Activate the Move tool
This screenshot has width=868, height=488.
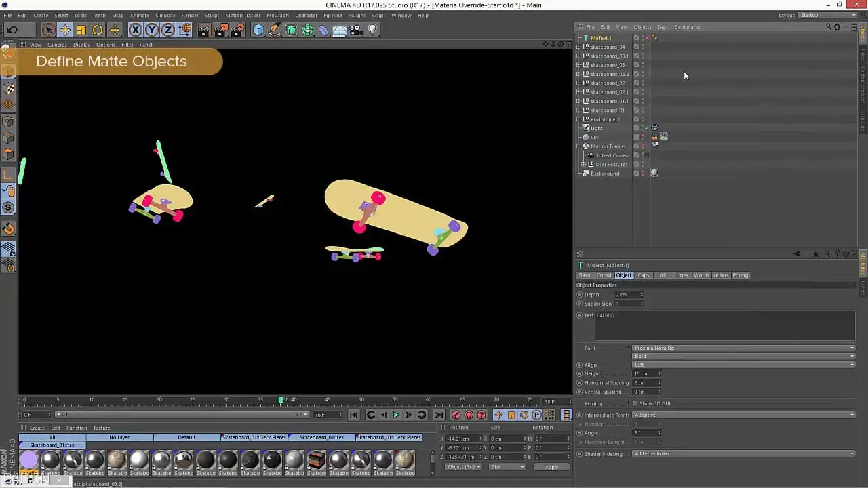click(64, 30)
